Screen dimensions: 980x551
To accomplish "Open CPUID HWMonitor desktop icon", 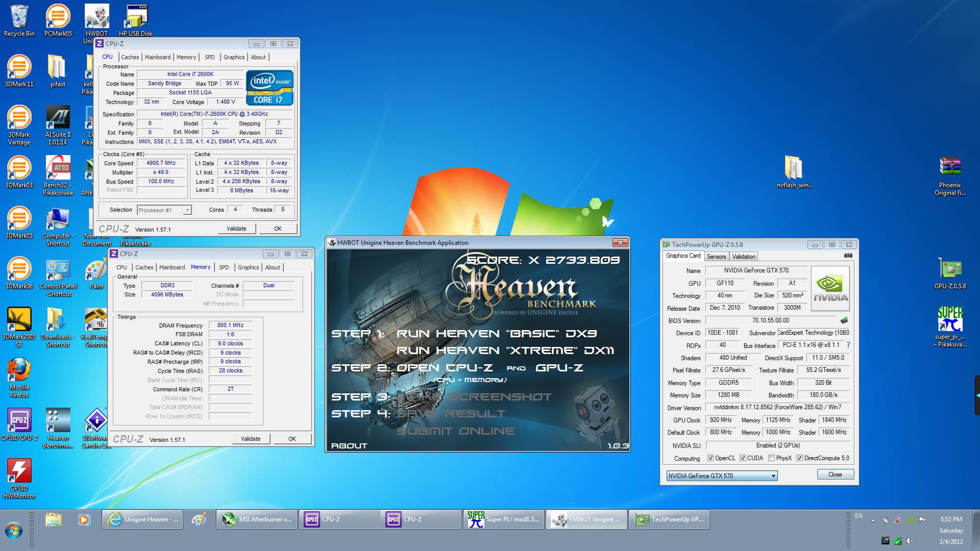I will coord(19,479).
